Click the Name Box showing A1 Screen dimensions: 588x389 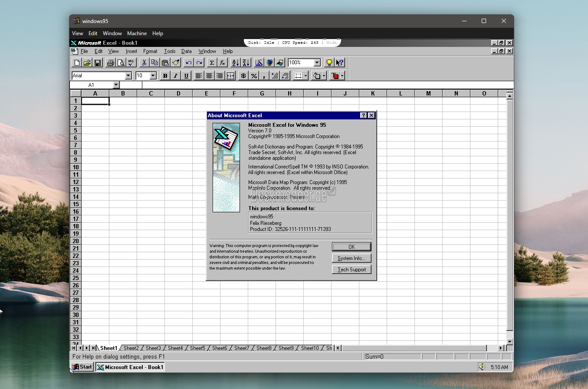click(x=92, y=85)
